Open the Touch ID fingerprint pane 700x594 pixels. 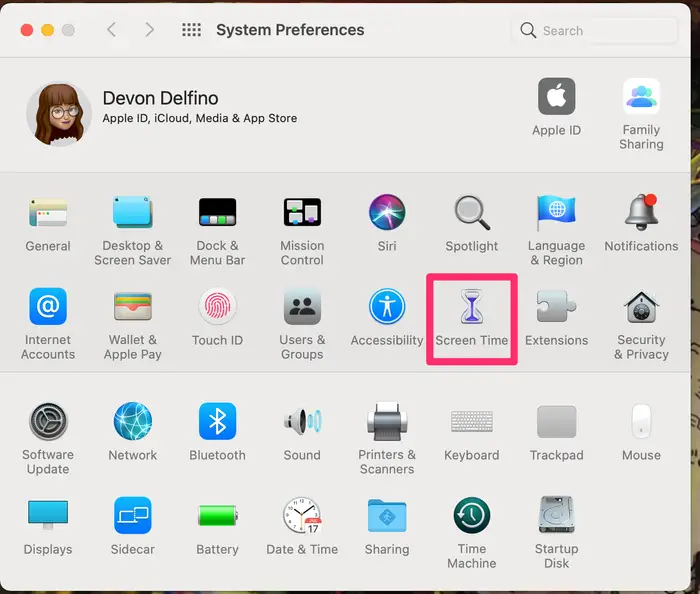217,306
